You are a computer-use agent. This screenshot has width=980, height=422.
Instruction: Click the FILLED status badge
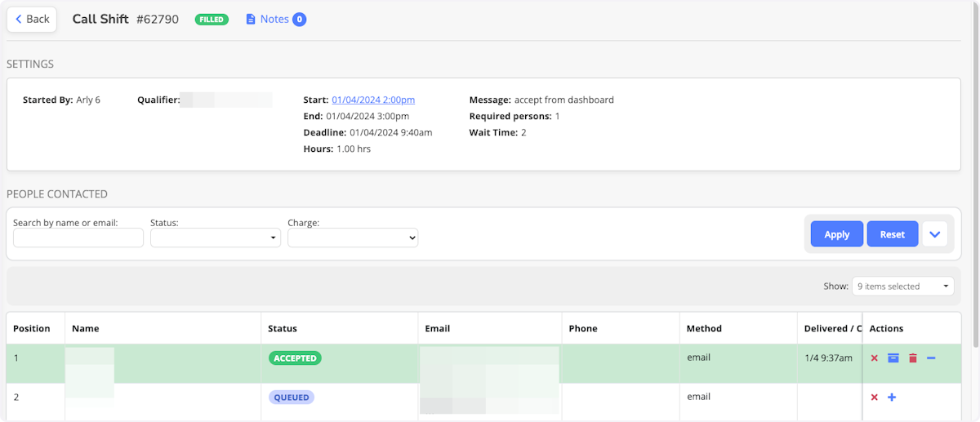212,20
